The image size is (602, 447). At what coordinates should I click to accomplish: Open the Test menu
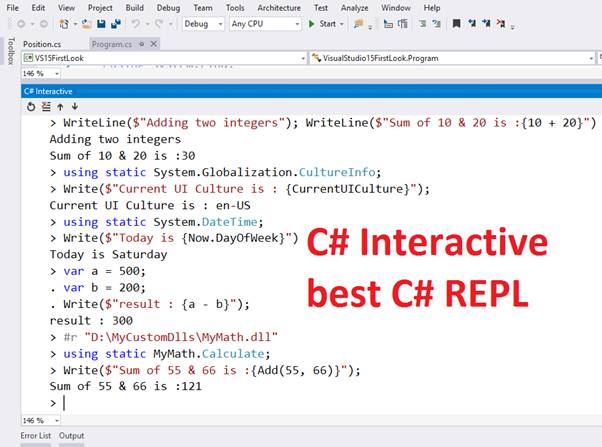(x=321, y=8)
